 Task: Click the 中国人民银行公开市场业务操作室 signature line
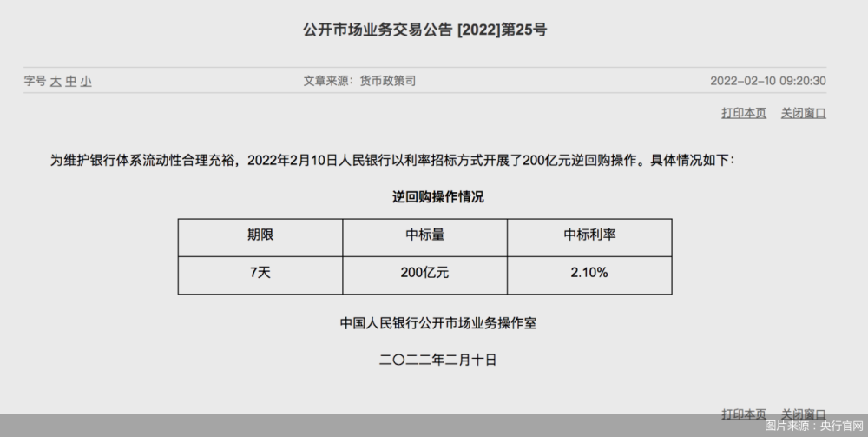[437, 323]
